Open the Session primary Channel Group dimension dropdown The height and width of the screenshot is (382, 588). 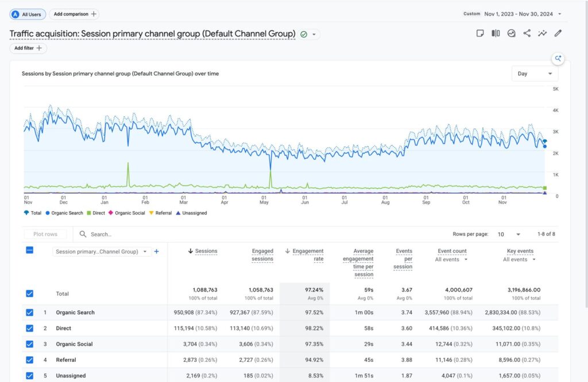102,251
